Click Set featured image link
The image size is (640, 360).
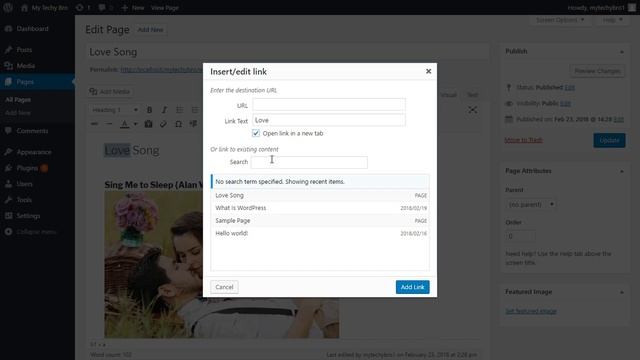coord(531,311)
